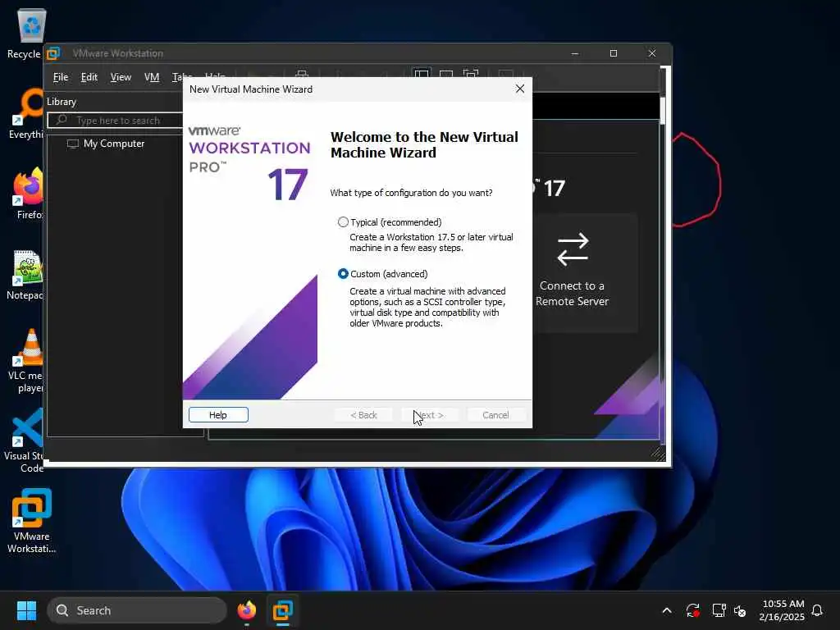
Task: Click the disabled Back button in the wizard
Action: pos(363,414)
